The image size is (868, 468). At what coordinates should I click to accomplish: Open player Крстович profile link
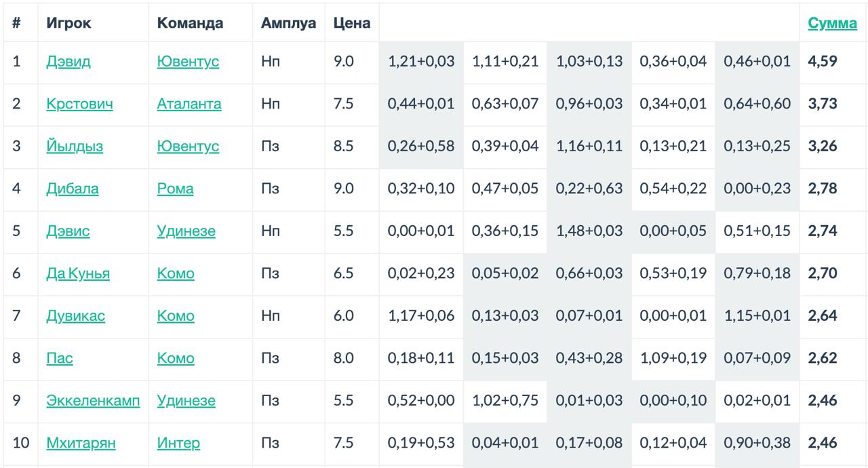pyautogui.click(x=79, y=104)
